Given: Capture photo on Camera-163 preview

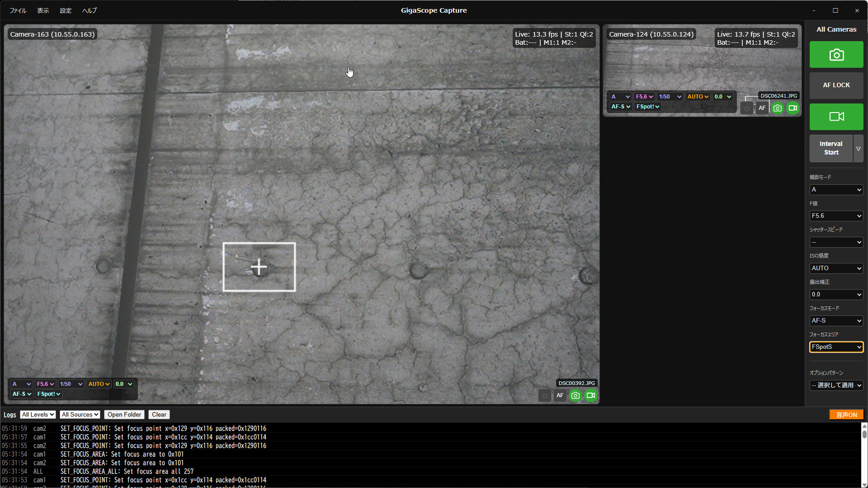Looking at the screenshot, I should point(575,395).
